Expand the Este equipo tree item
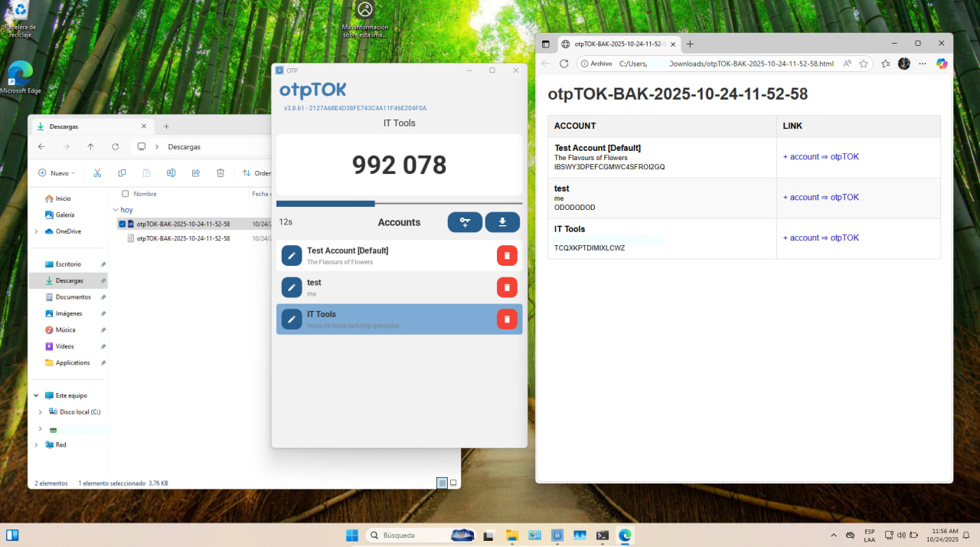The height and width of the screenshot is (547, 980). tap(35, 395)
